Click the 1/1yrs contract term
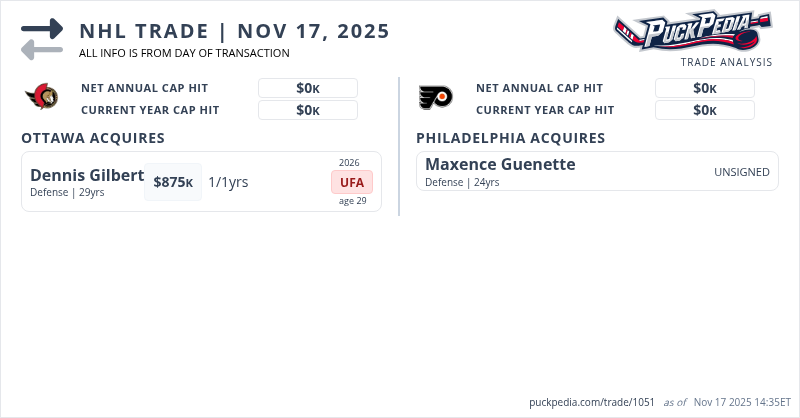Viewport: 800px width, 418px height. pos(228,182)
